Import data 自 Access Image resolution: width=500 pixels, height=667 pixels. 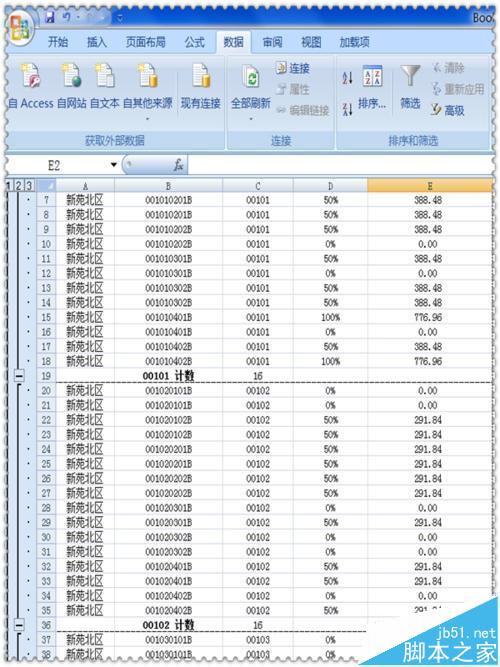[31, 87]
